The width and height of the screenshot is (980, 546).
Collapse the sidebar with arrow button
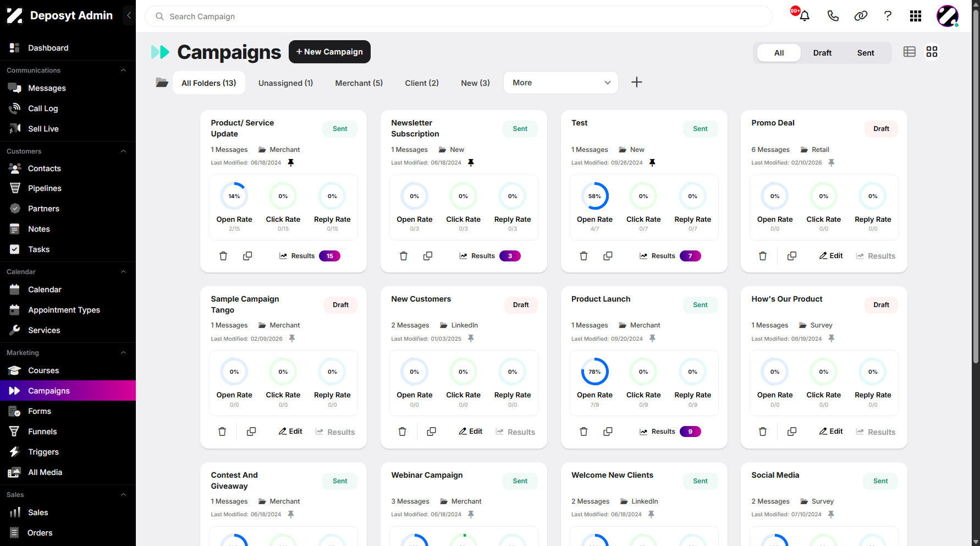pos(129,15)
